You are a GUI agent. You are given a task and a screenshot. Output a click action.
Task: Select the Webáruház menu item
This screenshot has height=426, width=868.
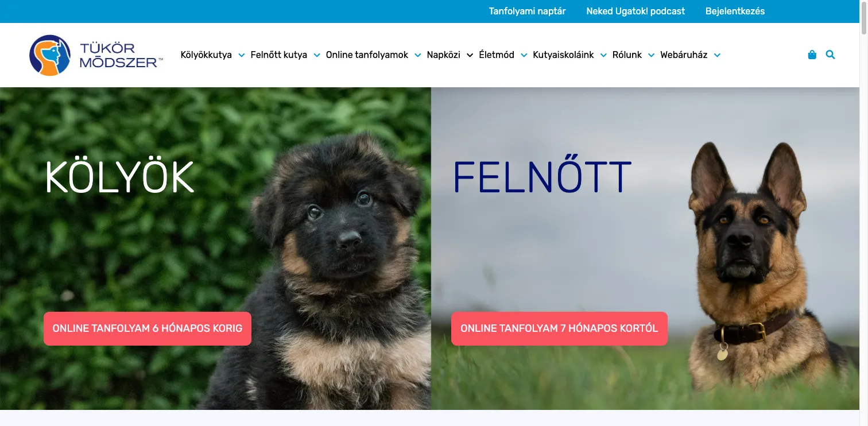pos(684,55)
